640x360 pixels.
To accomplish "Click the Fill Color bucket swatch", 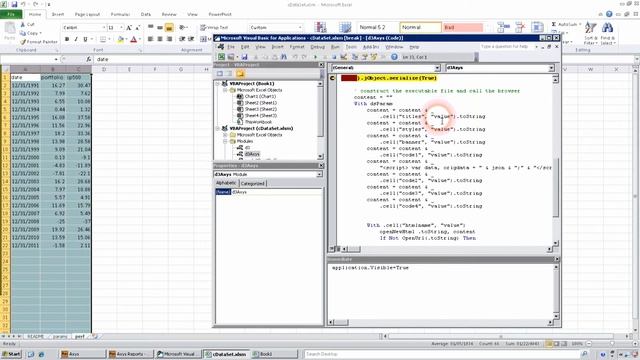I will [x=120, y=39].
